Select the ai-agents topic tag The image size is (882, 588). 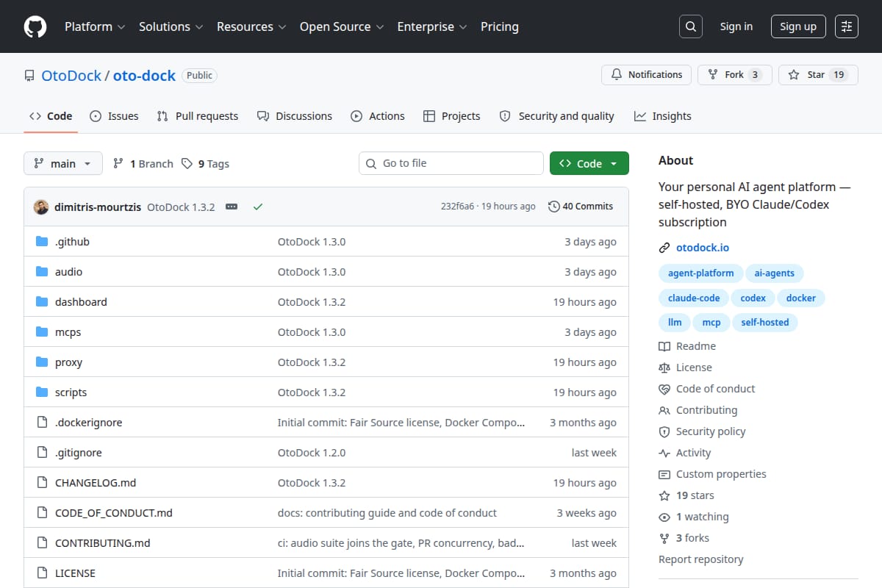774,273
